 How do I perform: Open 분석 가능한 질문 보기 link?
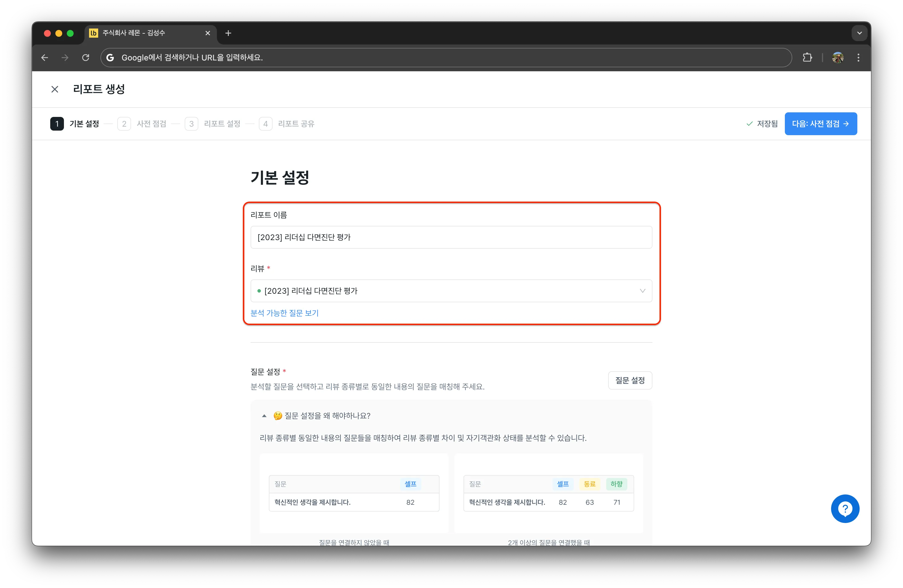285,313
